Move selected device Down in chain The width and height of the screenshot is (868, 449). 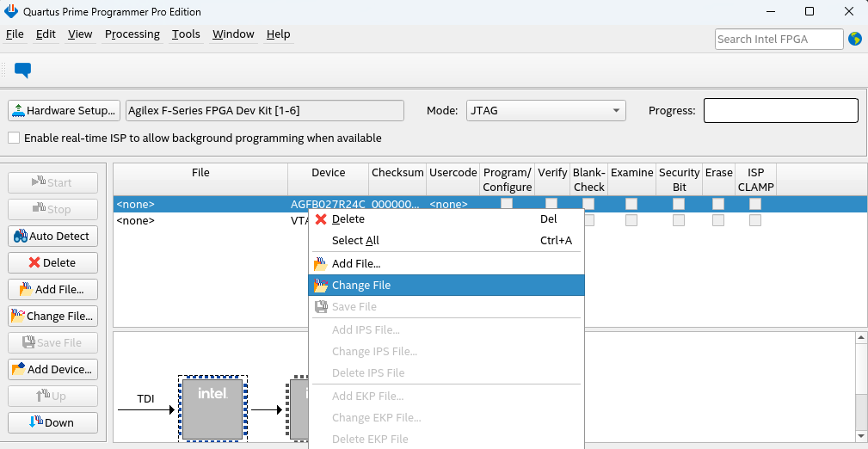52,422
